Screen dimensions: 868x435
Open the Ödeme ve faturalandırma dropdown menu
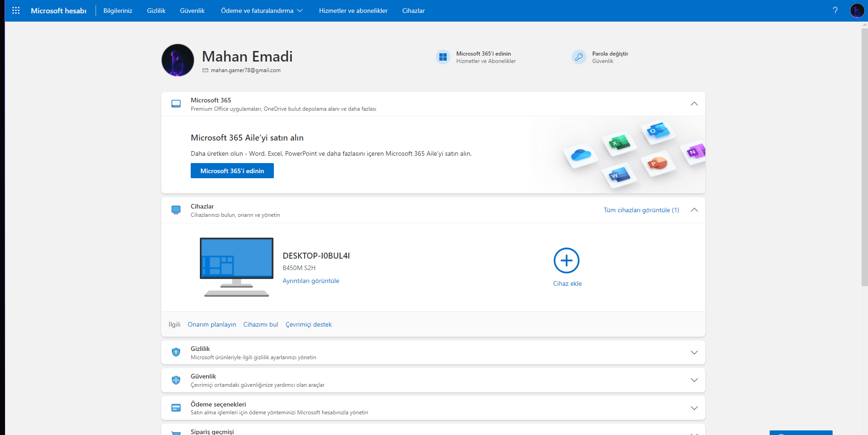(262, 11)
